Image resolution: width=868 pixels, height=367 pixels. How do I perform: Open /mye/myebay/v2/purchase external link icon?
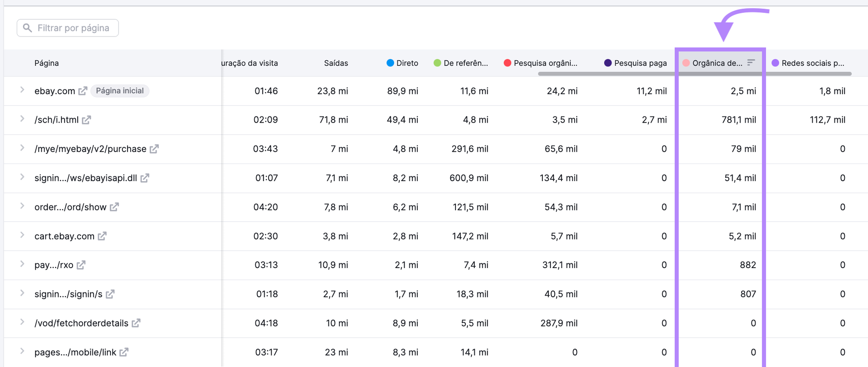pyautogui.click(x=154, y=149)
